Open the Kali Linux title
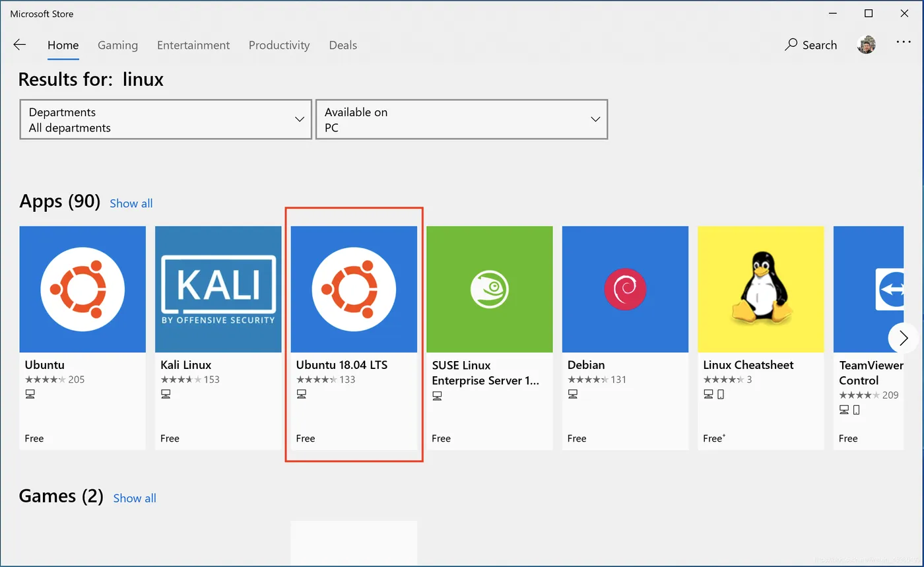 coord(186,365)
